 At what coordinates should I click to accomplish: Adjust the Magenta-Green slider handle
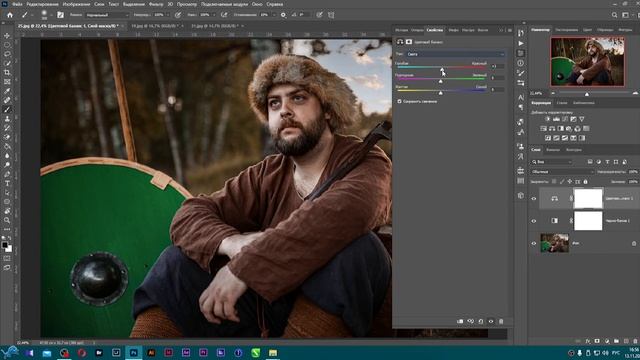[x=440, y=81]
